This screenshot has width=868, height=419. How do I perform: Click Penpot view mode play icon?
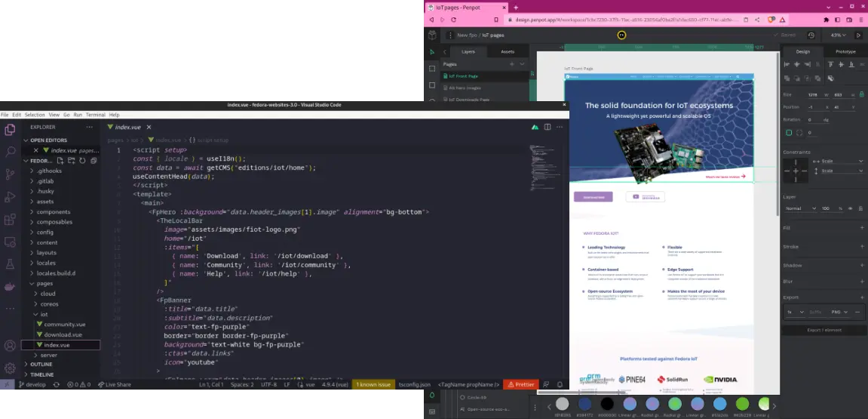point(859,35)
